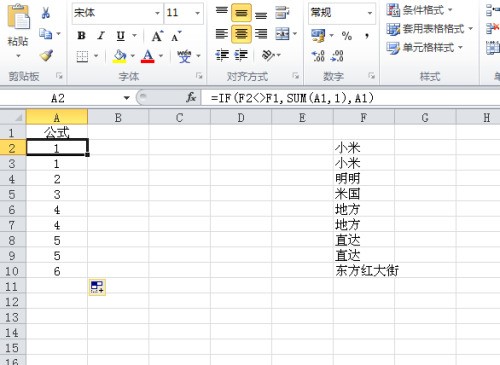The height and width of the screenshot is (365, 500).
Task: Toggle middle vertical alignment
Action: coord(241,13)
